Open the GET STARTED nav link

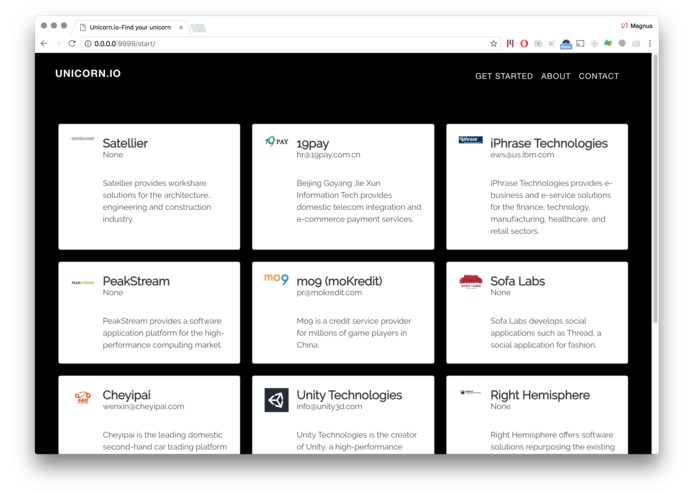[504, 76]
